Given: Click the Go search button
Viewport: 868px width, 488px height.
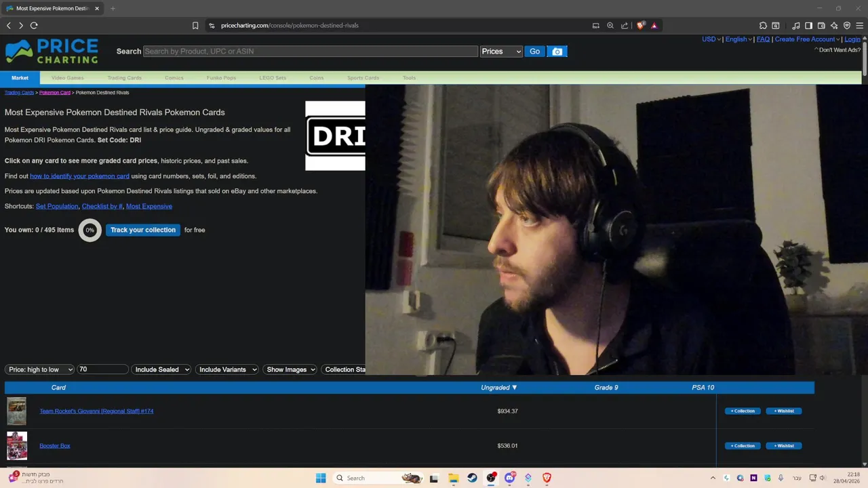Looking at the screenshot, I should pos(534,52).
